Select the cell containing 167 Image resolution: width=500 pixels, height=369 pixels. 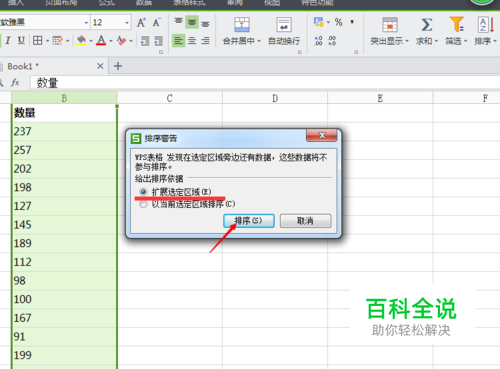pos(64,318)
